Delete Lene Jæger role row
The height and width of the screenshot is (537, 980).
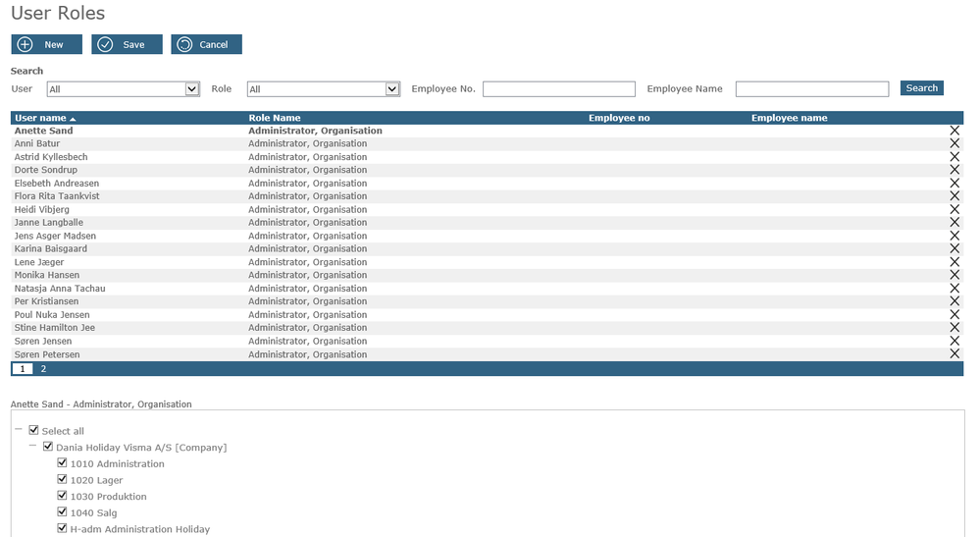click(954, 262)
